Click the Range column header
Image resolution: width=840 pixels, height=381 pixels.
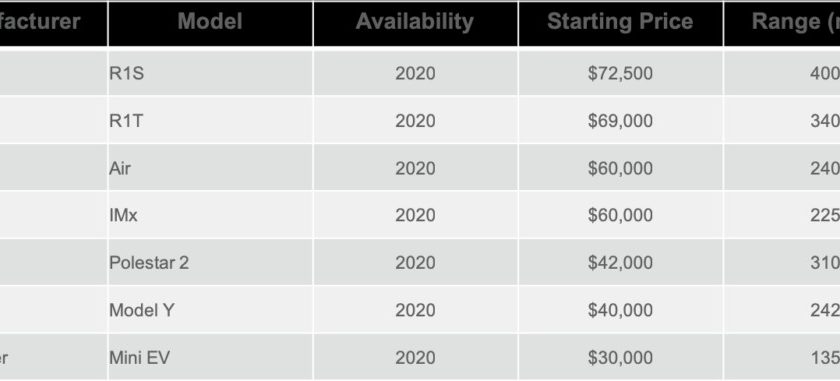click(x=782, y=24)
